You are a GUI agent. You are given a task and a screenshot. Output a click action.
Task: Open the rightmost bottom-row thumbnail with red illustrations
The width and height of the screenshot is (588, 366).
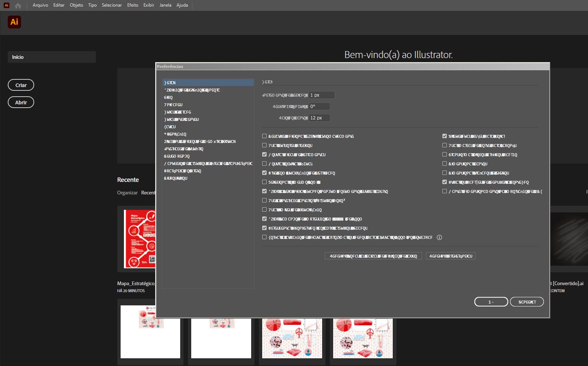(363, 338)
